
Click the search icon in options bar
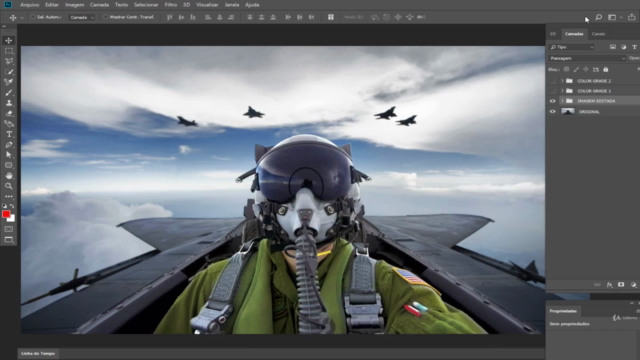pyautogui.click(x=599, y=17)
